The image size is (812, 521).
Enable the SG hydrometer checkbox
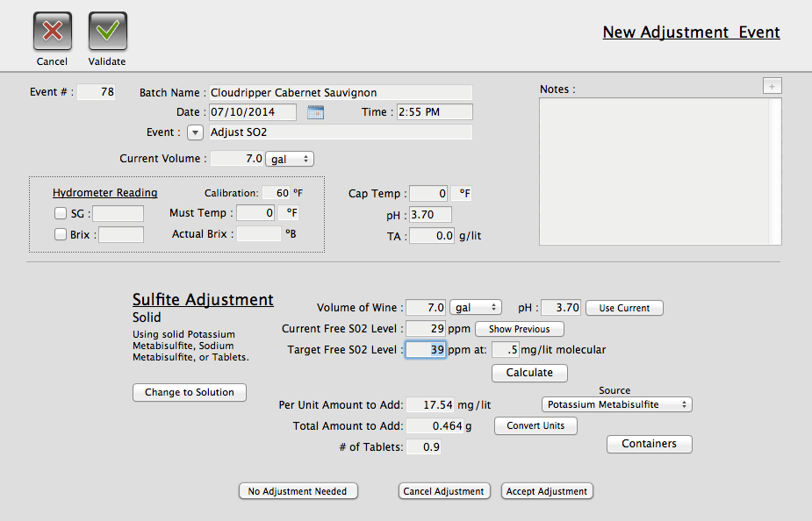[61, 213]
